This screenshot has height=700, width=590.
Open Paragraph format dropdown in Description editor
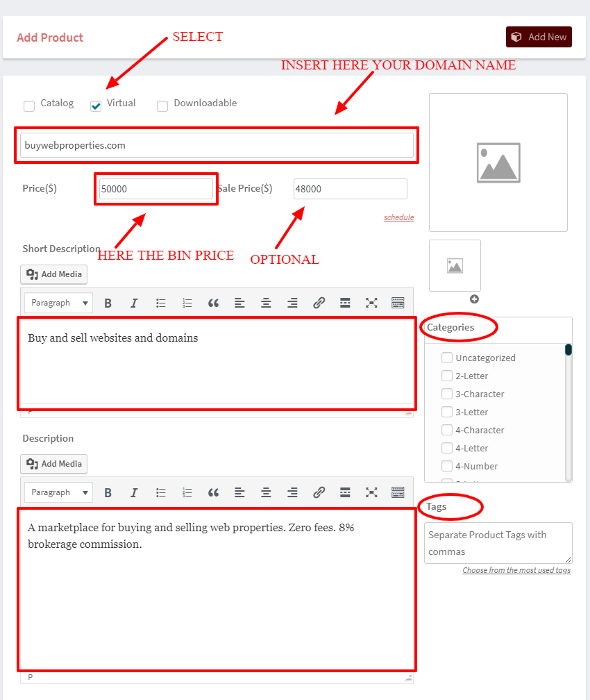(58, 492)
